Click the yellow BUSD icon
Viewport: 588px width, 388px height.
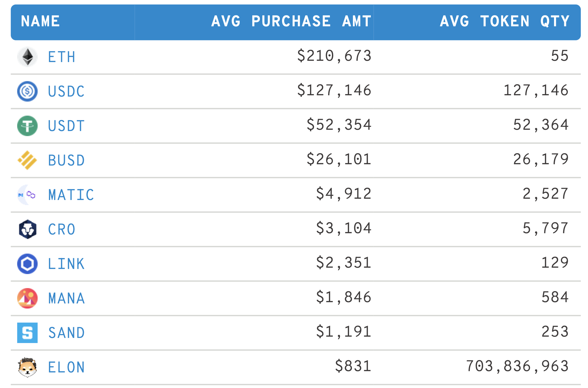[x=27, y=160]
